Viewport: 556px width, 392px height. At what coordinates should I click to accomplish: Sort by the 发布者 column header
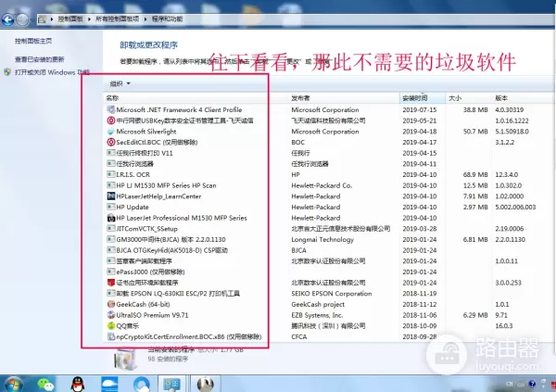click(x=300, y=98)
